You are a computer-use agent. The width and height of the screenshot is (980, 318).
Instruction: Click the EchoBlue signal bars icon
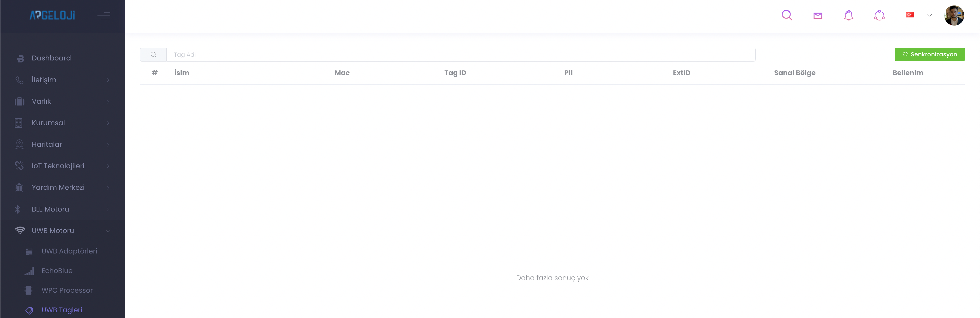click(29, 271)
